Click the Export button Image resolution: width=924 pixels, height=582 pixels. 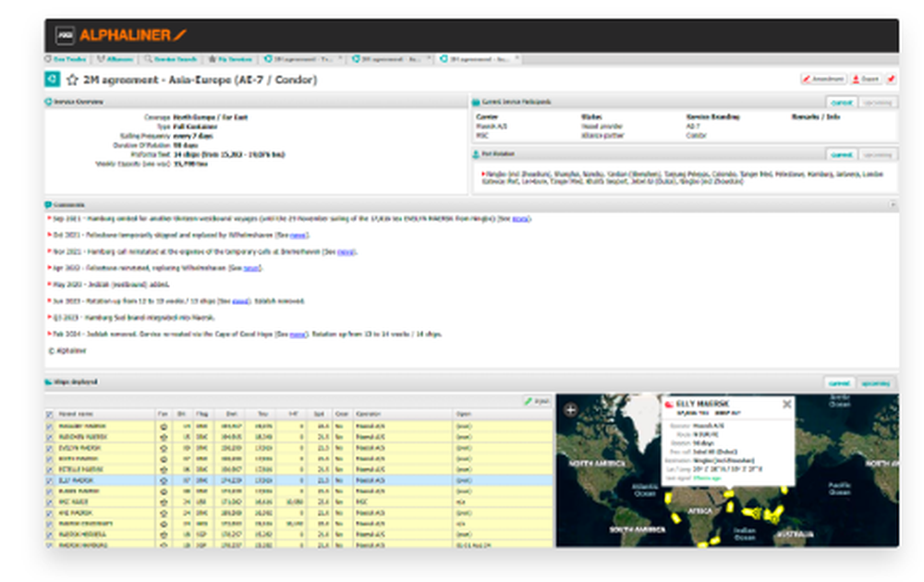click(x=866, y=79)
